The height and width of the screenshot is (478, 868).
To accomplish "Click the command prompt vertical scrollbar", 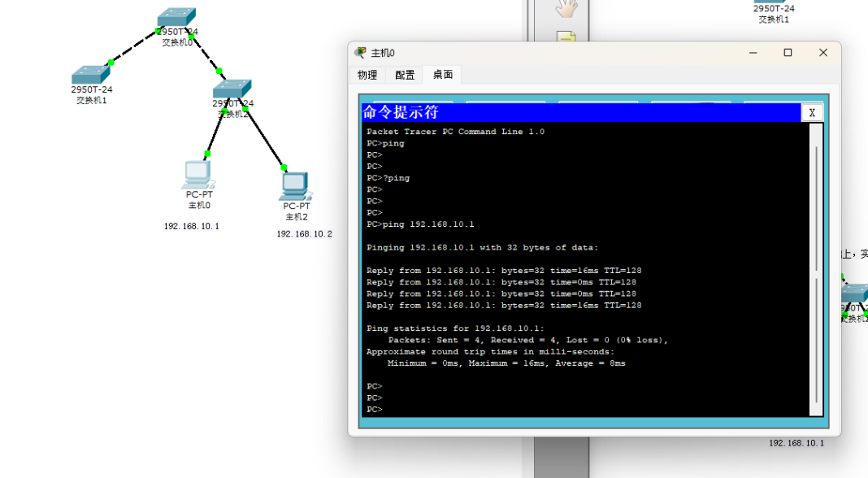I will [x=816, y=270].
